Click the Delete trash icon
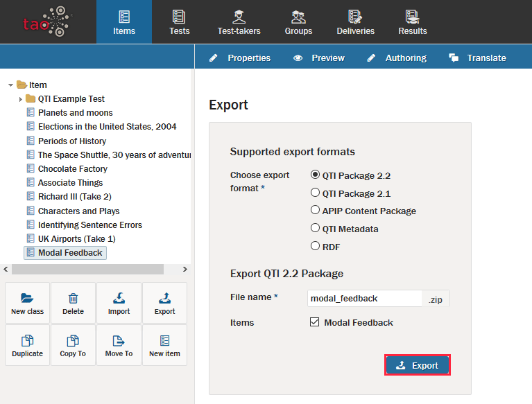Viewport: 532px width, 404px height. pos(73,299)
